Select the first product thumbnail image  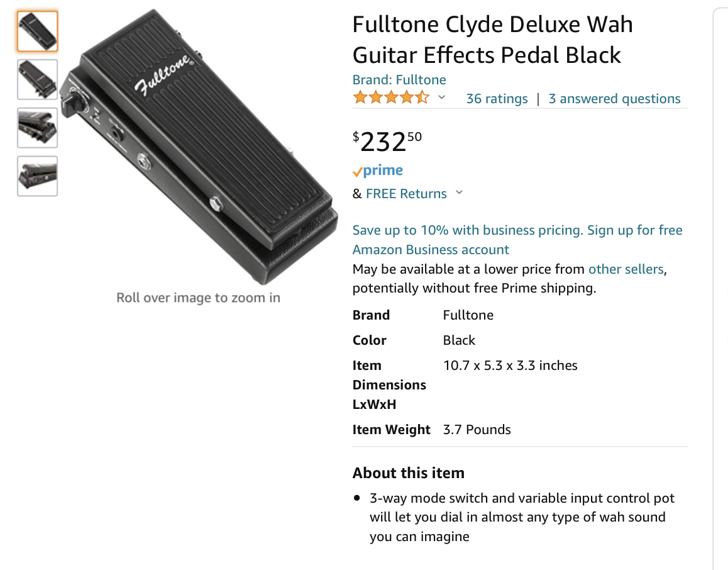tap(38, 31)
